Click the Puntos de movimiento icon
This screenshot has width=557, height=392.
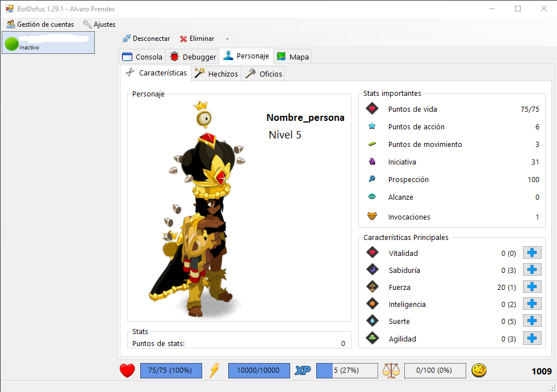coord(372,144)
